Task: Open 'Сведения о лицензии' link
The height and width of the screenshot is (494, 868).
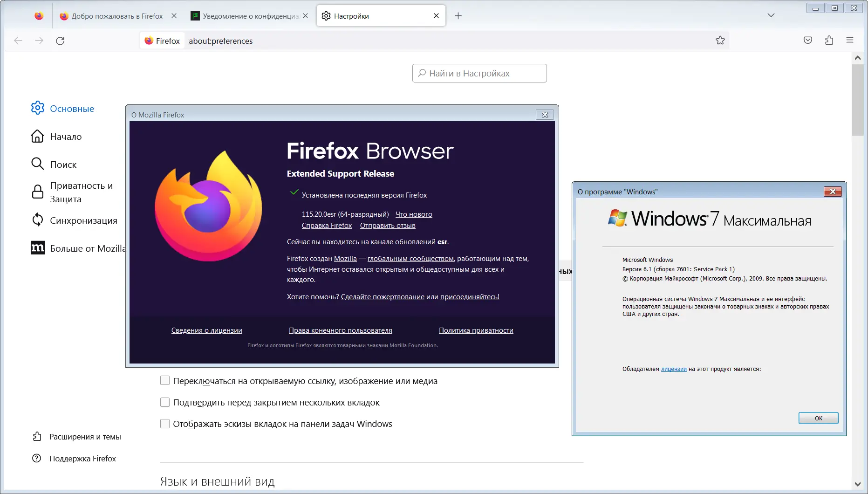Action: (x=207, y=330)
